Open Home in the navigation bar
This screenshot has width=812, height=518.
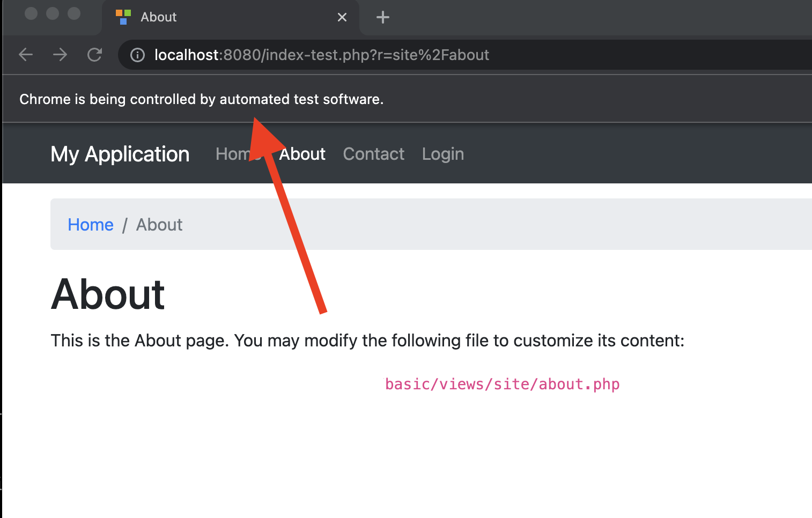[x=232, y=154]
